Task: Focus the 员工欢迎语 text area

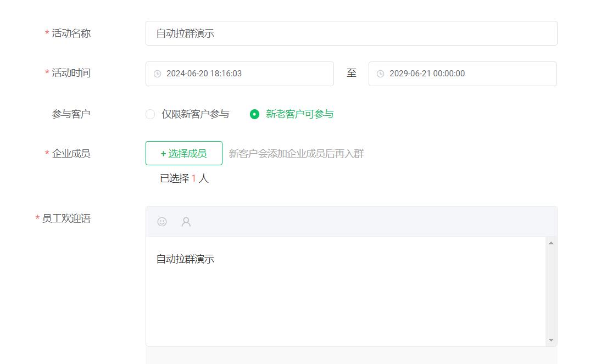Action: pos(346,292)
